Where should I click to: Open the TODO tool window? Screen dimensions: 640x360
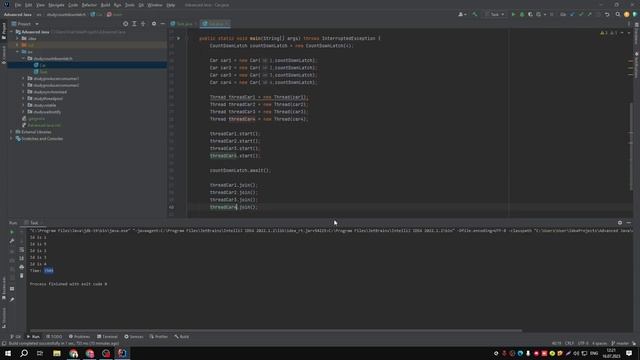click(54, 337)
